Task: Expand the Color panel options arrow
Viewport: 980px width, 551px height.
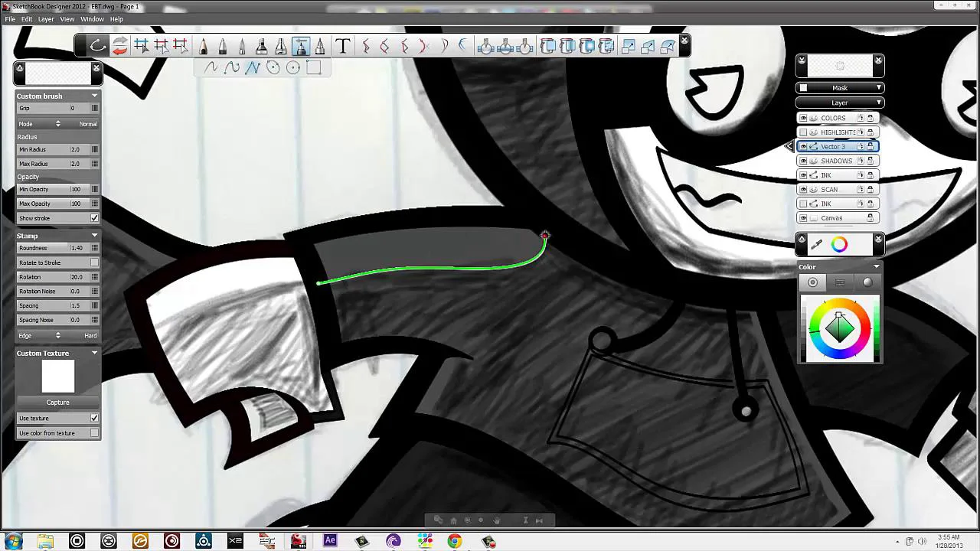Action: (877, 266)
